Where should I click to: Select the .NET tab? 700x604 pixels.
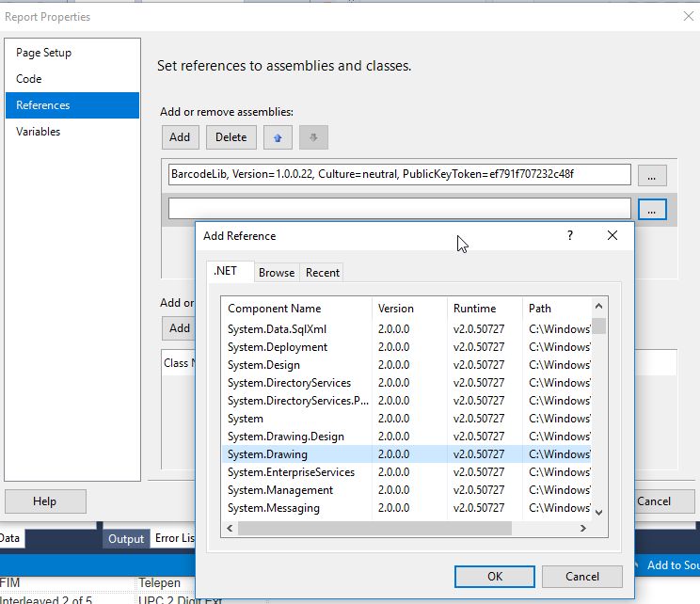[x=226, y=272]
